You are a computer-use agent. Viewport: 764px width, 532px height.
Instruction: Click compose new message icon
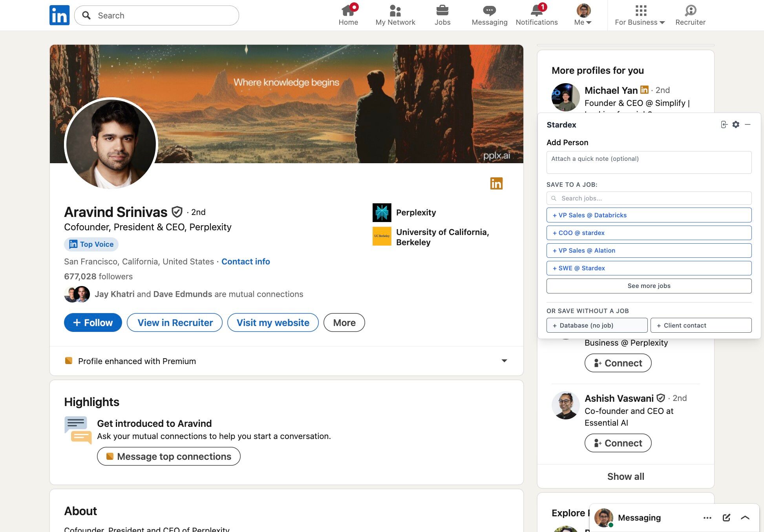(726, 517)
